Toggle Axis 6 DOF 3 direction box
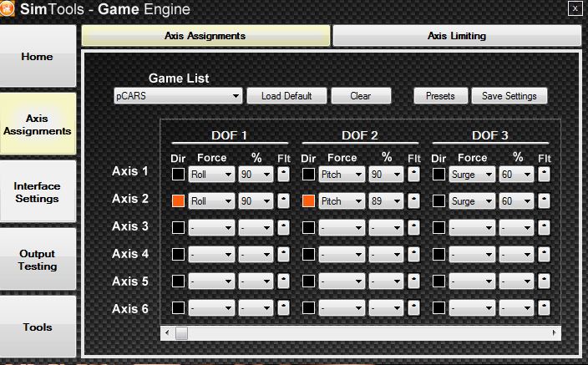 438,308
